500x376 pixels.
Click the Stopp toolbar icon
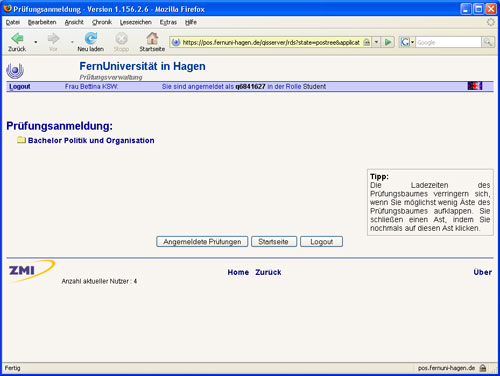click(121, 39)
